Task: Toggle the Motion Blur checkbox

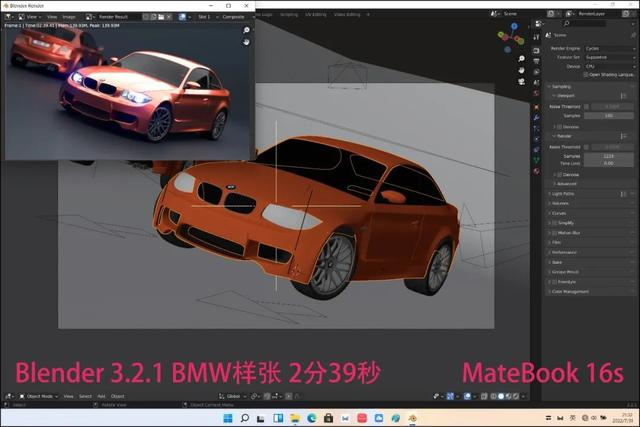Action: [x=555, y=233]
